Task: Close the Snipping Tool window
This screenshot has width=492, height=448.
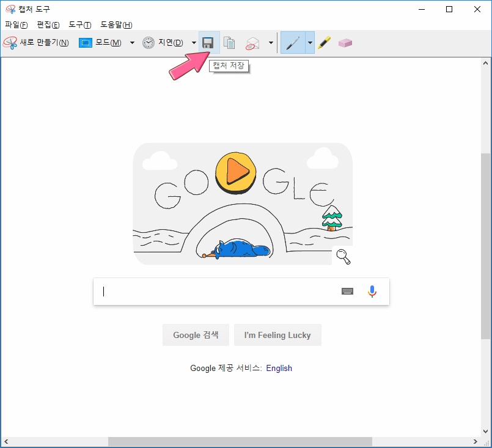Action: click(x=477, y=9)
